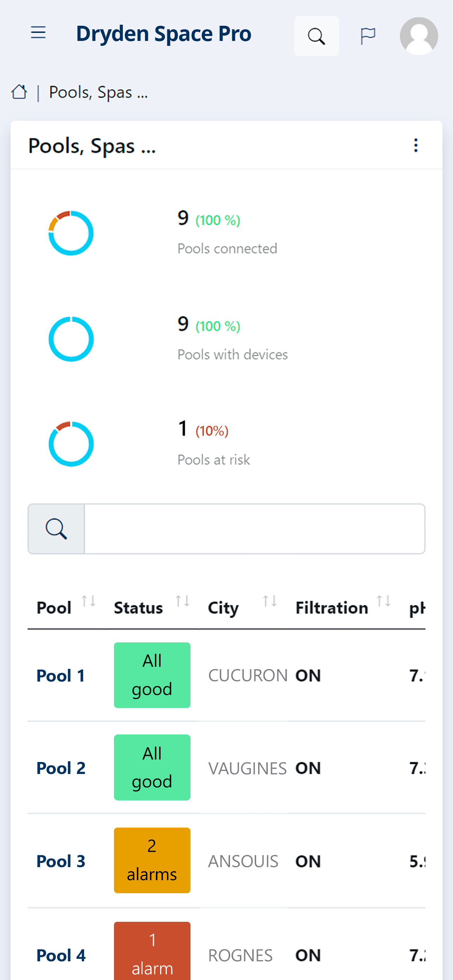This screenshot has height=980, width=453.
Task: Click the table search magnifier icon
Action: (56, 529)
